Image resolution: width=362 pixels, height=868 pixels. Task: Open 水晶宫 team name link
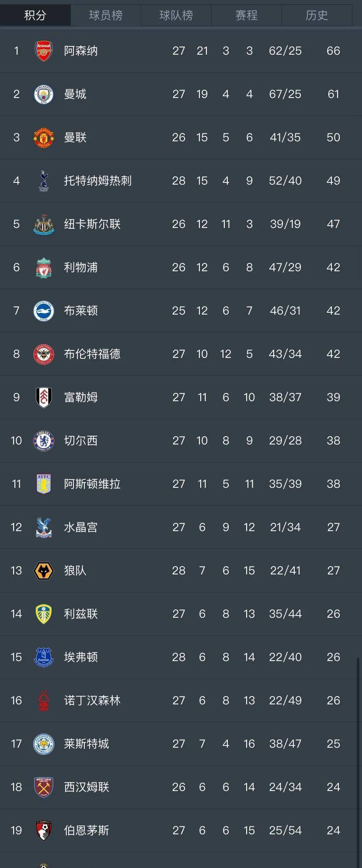[x=81, y=527]
